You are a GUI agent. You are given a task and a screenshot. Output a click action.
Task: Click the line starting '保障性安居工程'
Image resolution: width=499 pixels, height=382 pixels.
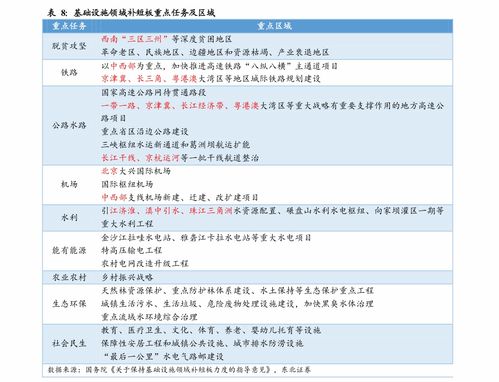click(x=202, y=343)
